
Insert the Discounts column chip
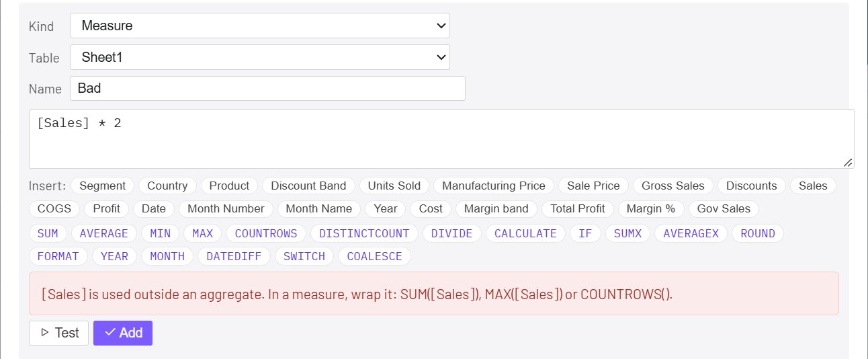point(752,186)
